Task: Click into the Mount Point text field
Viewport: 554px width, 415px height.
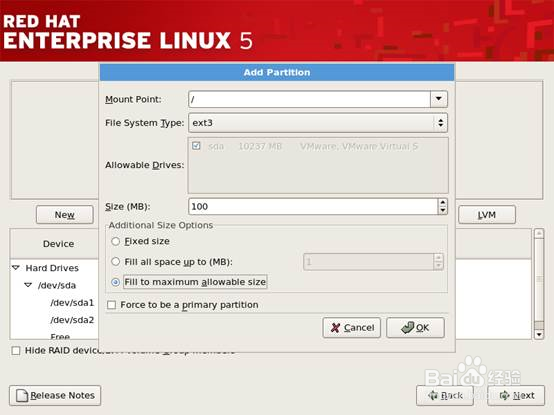Action: coord(310,99)
